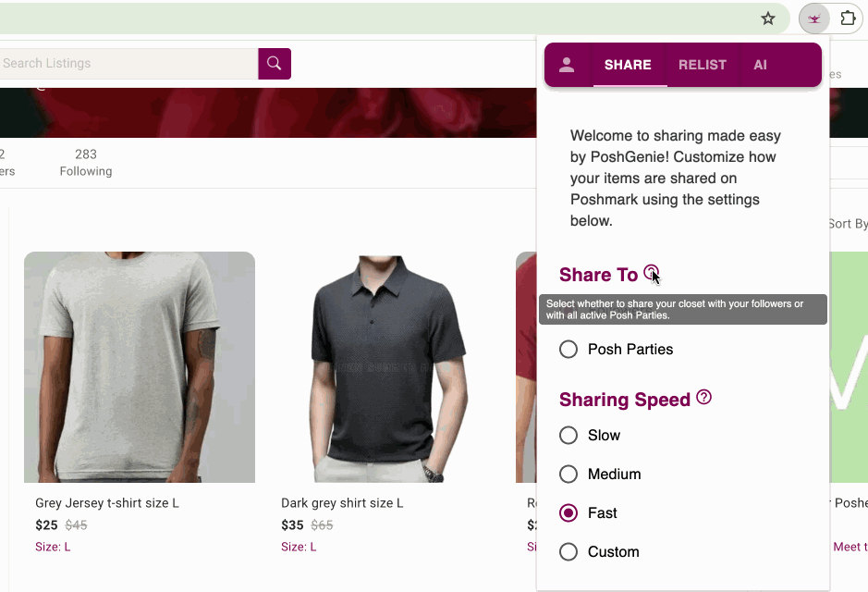This screenshot has width=868, height=592.
Task: Click Size: L under Grey Jersey t-shirt
Action: click(53, 548)
